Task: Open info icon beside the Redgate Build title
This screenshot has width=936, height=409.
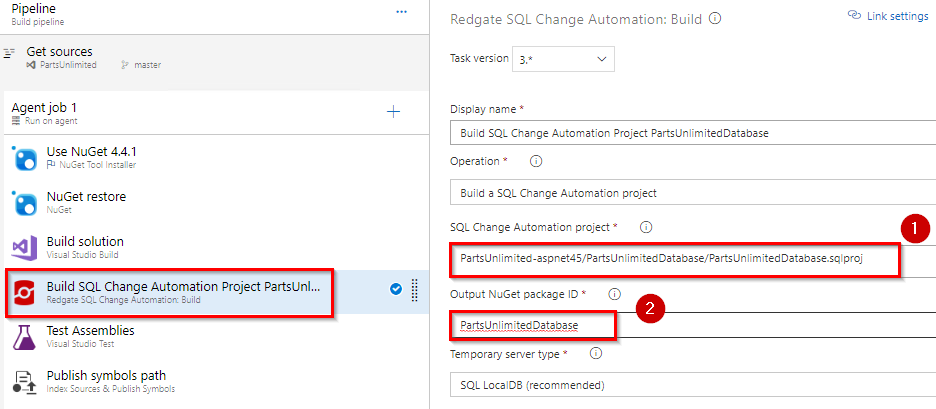Action: coord(715,19)
